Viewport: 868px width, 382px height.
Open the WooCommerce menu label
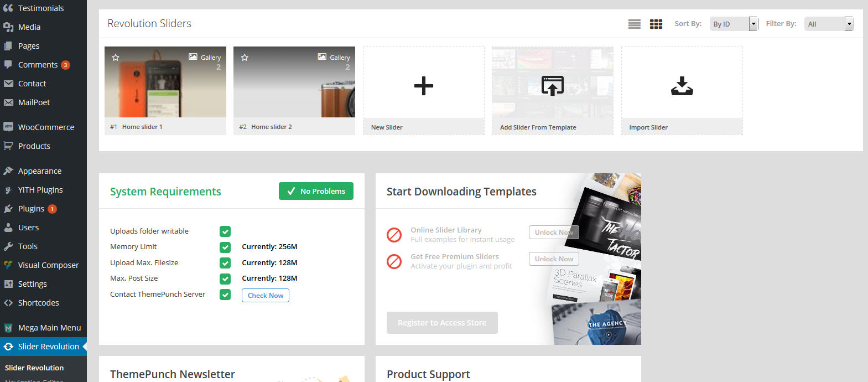coord(46,127)
